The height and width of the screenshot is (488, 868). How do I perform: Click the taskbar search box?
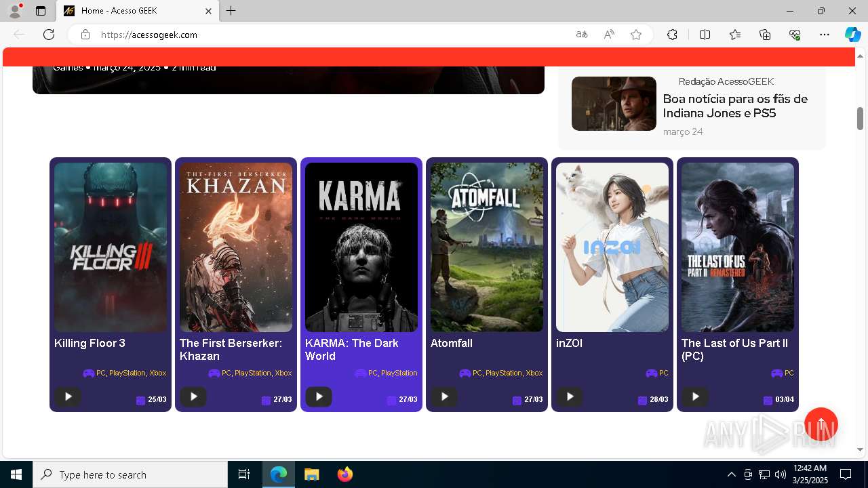[x=130, y=474]
